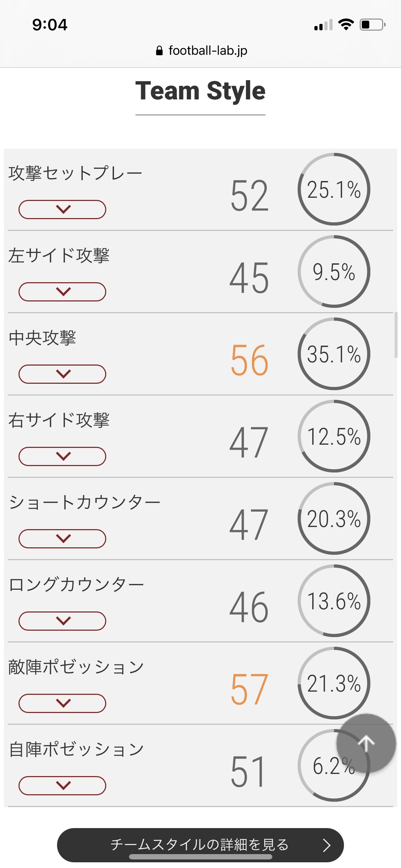The image size is (401, 868).
Task: Tap the Wi-Fi status icon
Action: coord(346,25)
